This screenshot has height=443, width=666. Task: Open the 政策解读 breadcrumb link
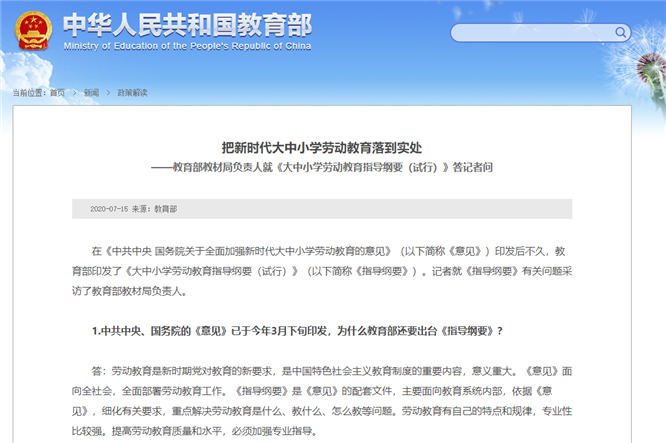pyautogui.click(x=133, y=93)
